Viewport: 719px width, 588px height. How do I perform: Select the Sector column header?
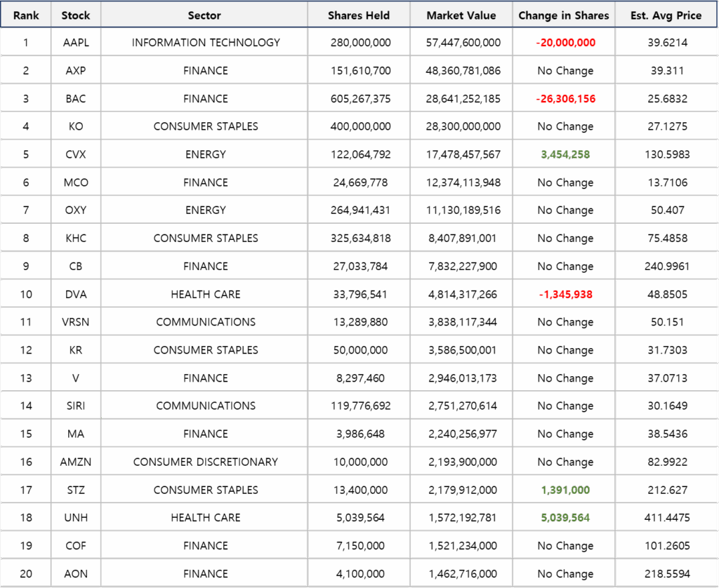point(204,15)
